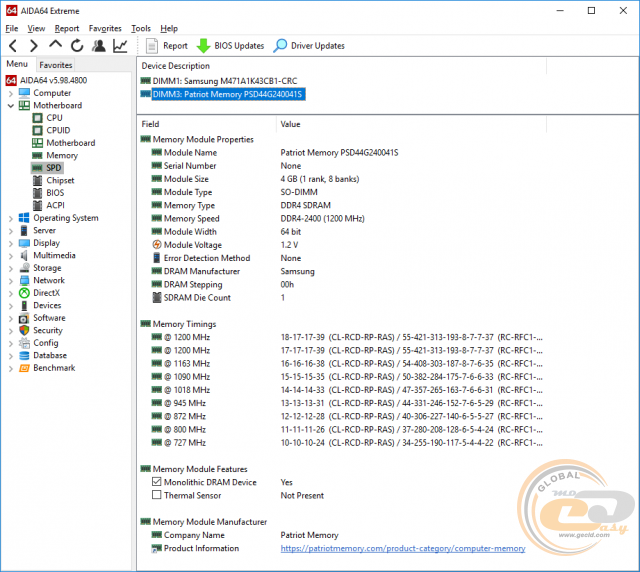Click the Value column header

(411, 124)
